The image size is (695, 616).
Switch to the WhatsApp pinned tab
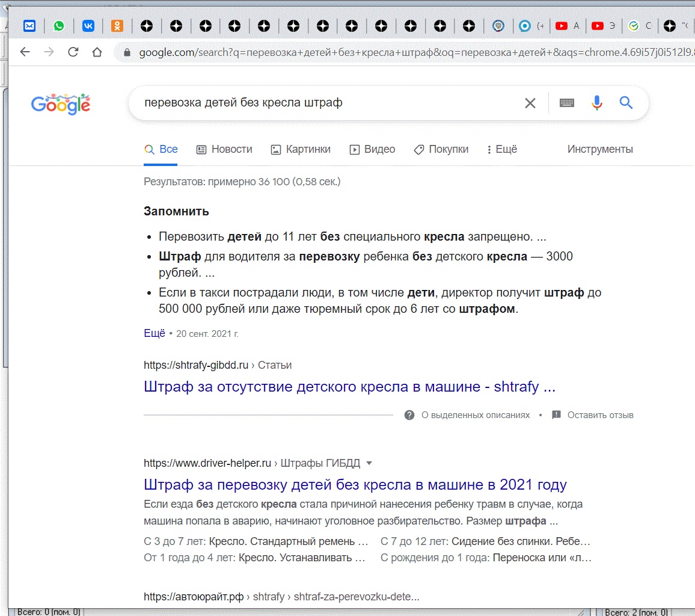pos(58,26)
